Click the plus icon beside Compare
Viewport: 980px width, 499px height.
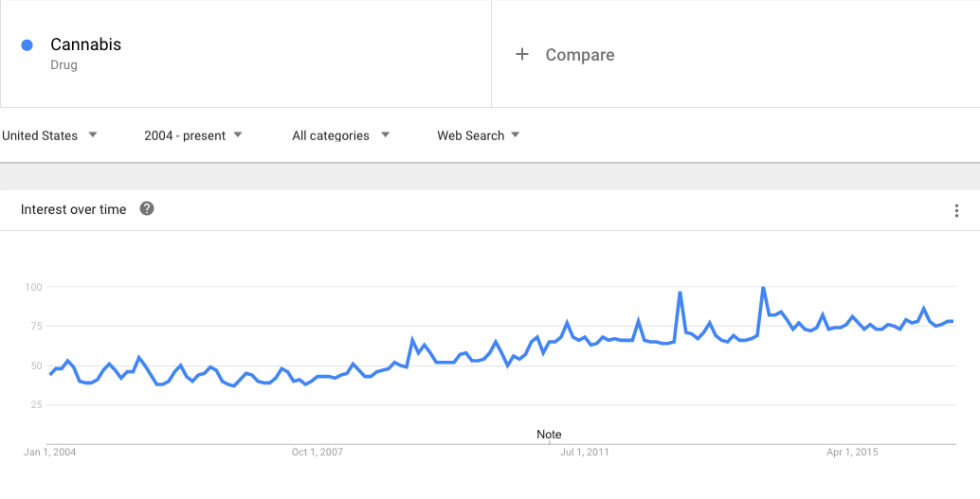click(521, 55)
